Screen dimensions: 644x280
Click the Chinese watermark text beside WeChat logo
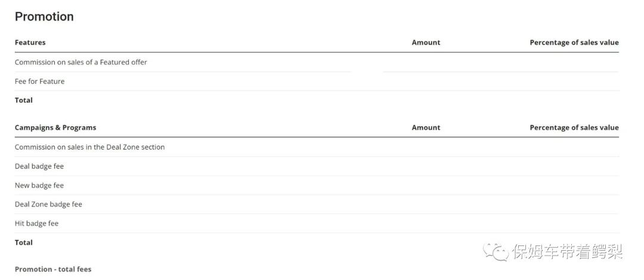[x=567, y=252]
